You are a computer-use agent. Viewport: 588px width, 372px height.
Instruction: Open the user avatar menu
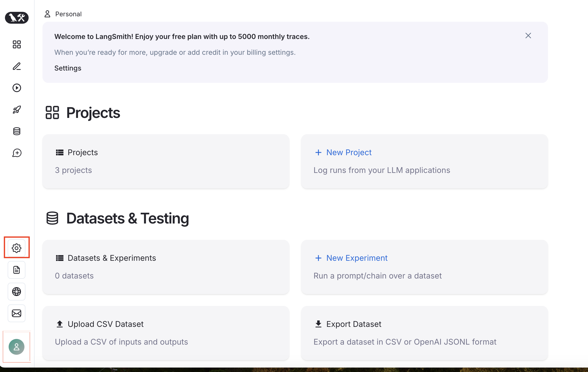(x=17, y=347)
